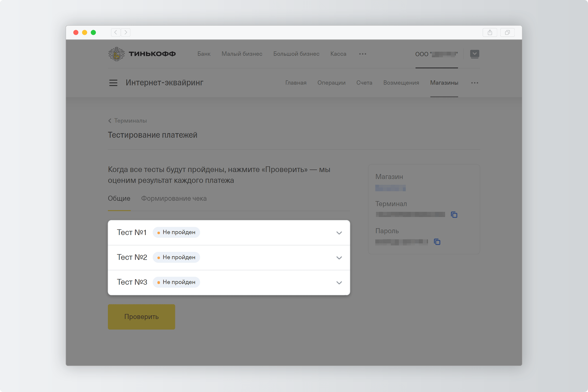Click Не пройден badge of Тест №2
Screen dimensions: 588x392
click(x=176, y=257)
